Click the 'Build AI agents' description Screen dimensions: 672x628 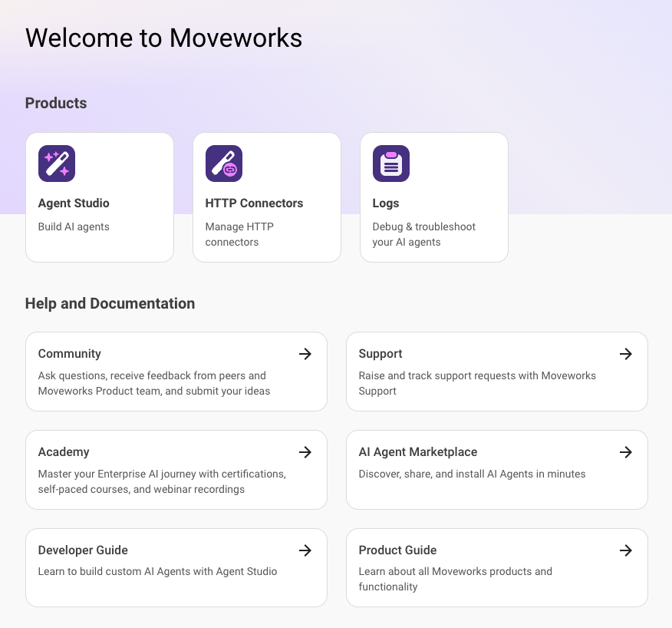74,227
